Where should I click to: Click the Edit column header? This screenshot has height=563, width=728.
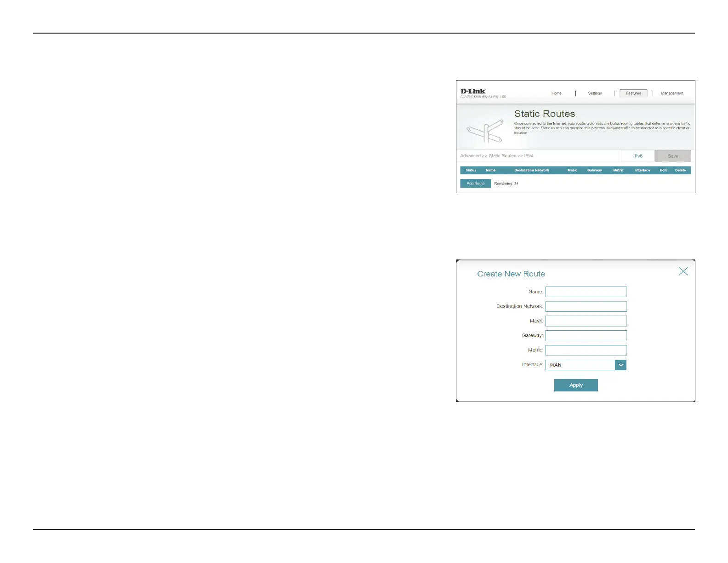point(663,170)
